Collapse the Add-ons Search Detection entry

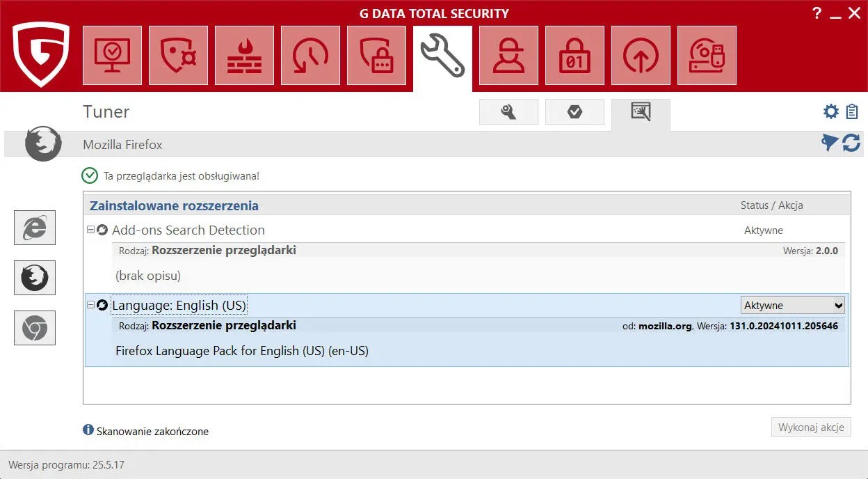coord(90,230)
